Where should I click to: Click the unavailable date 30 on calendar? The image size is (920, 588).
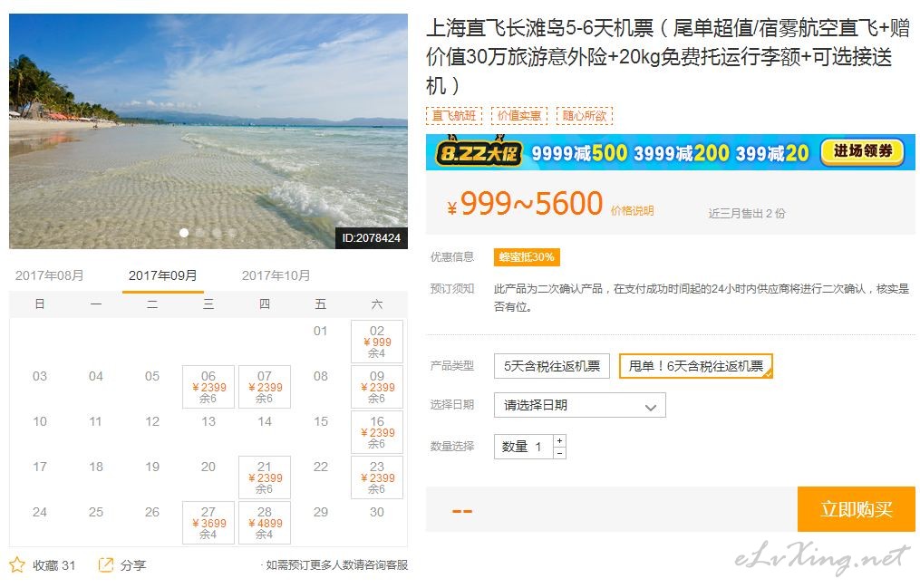coord(377,512)
